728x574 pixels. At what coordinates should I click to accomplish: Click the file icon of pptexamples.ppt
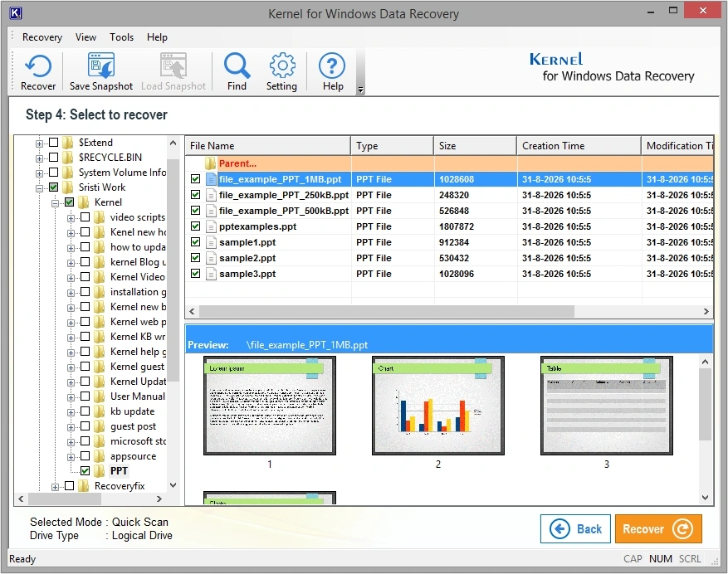(211, 226)
